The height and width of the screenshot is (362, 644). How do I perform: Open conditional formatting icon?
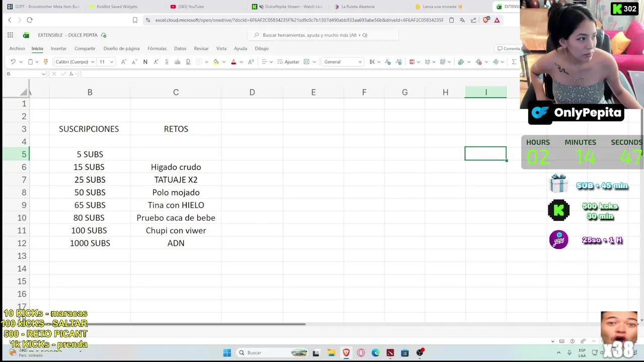pos(412,62)
